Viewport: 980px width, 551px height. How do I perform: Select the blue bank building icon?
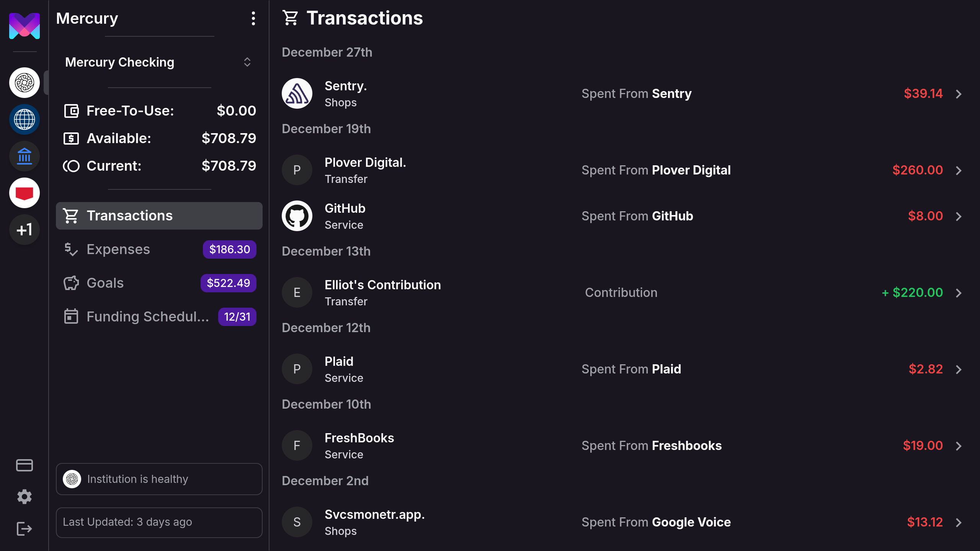24,156
